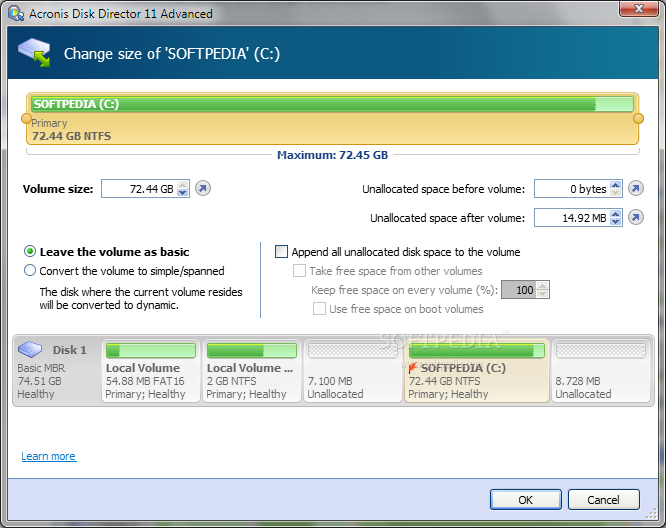Click the Volume size input field
The width and height of the screenshot is (666, 528).
point(139,189)
